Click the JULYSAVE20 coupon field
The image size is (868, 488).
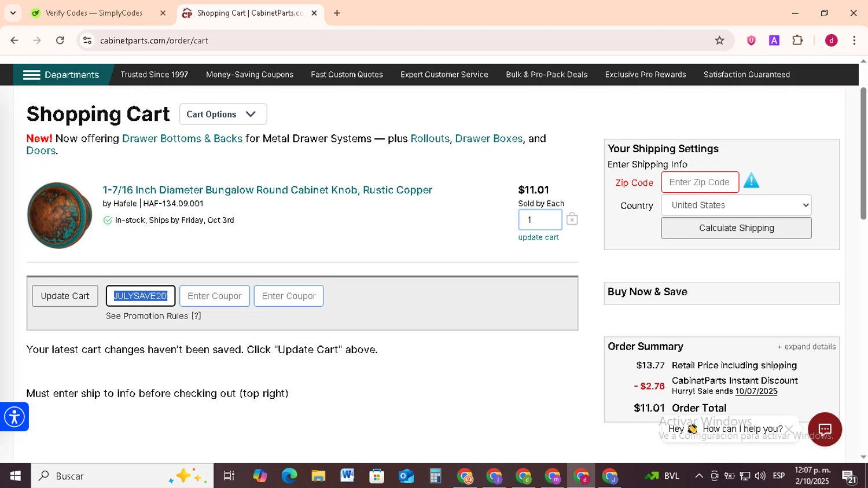(141, 296)
